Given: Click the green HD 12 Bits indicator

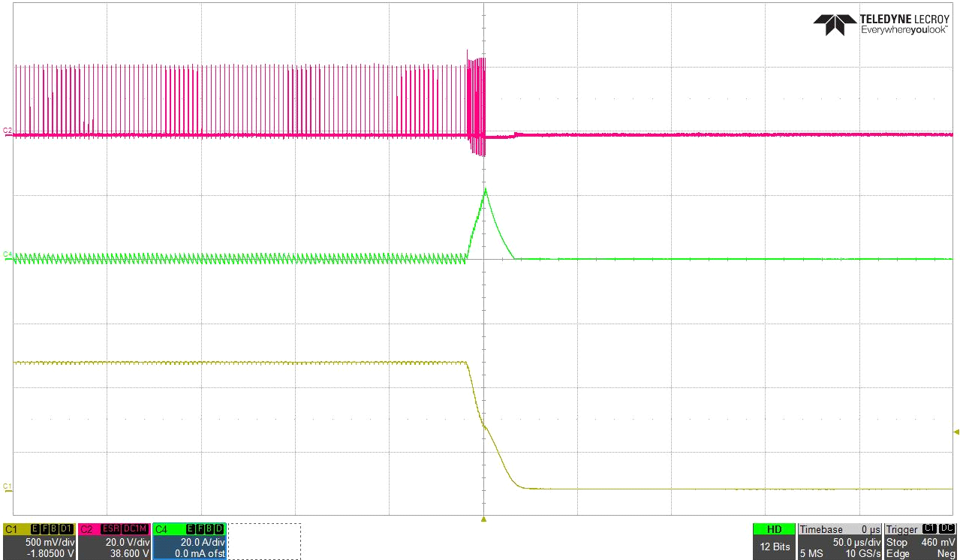Looking at the screenshot, I should 773,541.
